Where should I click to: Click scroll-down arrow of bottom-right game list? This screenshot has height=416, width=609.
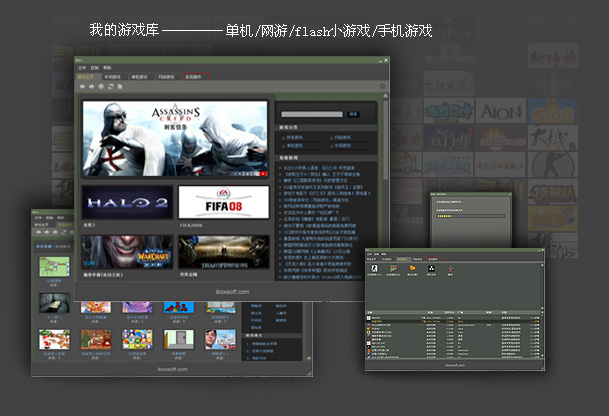click(542, 355)
